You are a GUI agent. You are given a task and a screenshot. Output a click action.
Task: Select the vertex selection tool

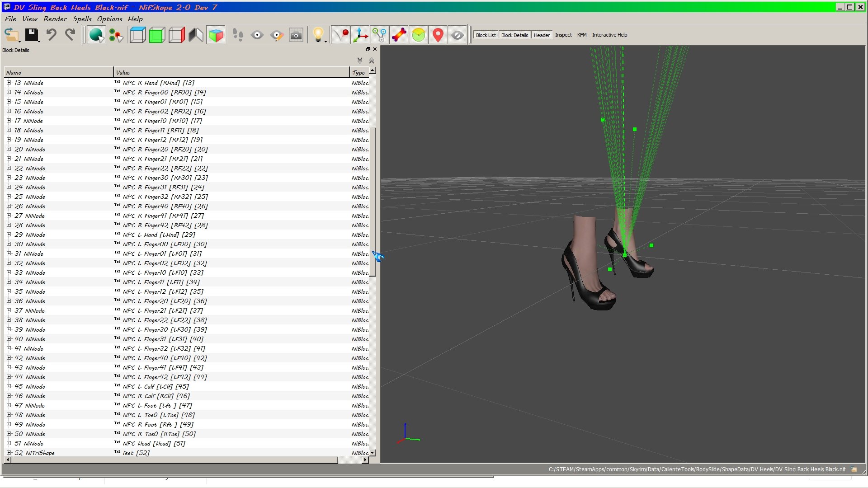tap(116, 35)
